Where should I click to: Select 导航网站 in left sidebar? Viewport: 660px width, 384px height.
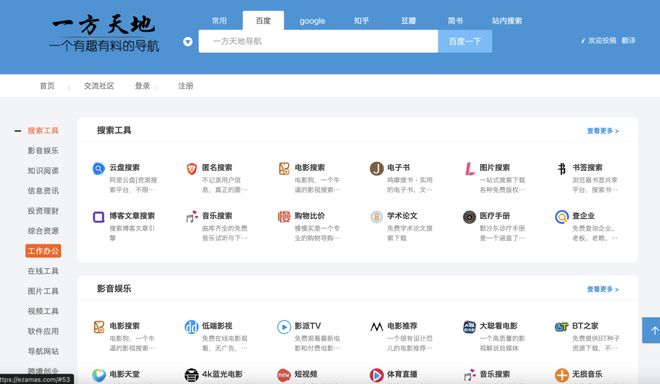[43, 351]
